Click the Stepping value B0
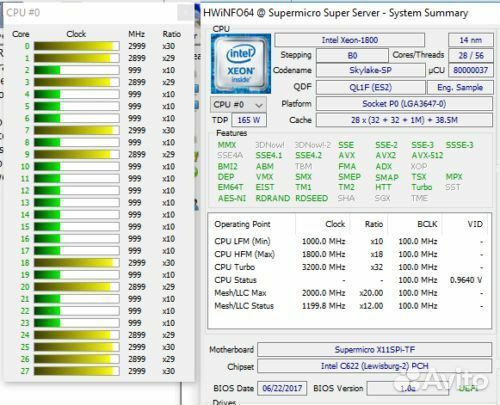The height and width of the screenshot is (405, 500). pyautogui.click(x=352, y=55)
